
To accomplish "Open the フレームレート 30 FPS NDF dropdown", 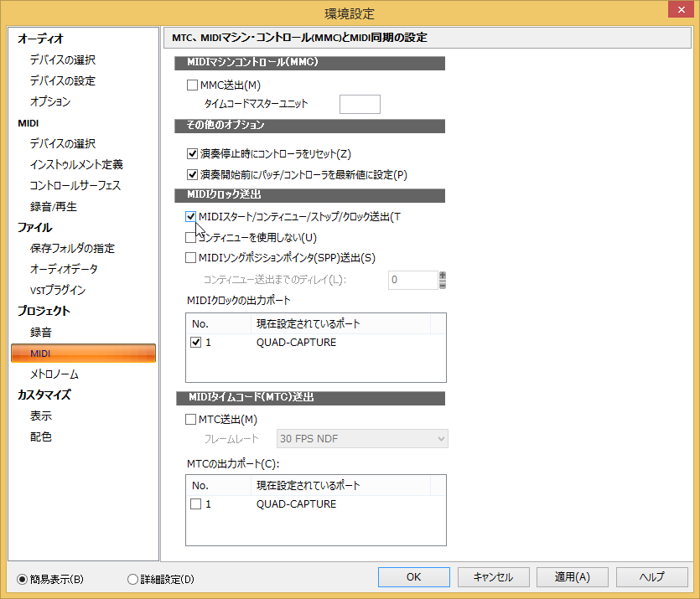I will [x=362, y=439].
